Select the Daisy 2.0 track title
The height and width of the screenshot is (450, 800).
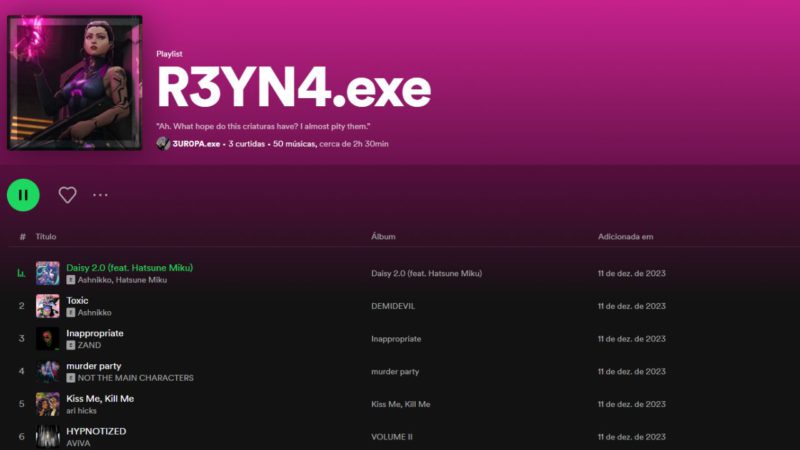(x=130, y=268)
